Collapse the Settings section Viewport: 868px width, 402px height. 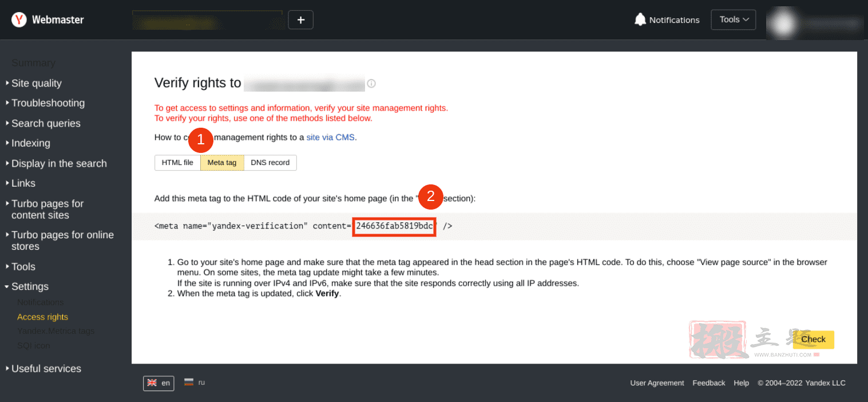point(30,286)
